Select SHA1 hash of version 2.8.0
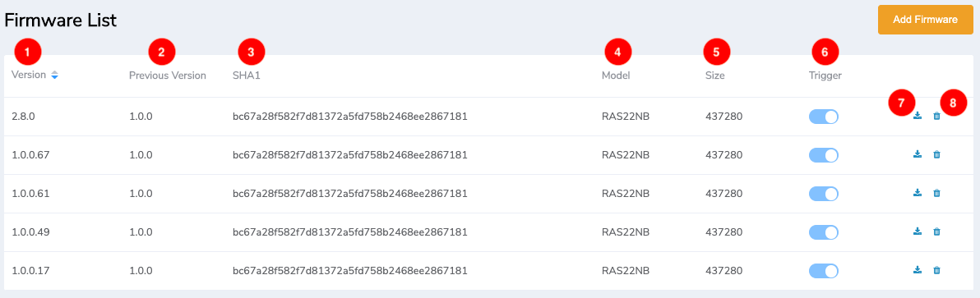The image size is (980, 298). [x=350, y=117]
